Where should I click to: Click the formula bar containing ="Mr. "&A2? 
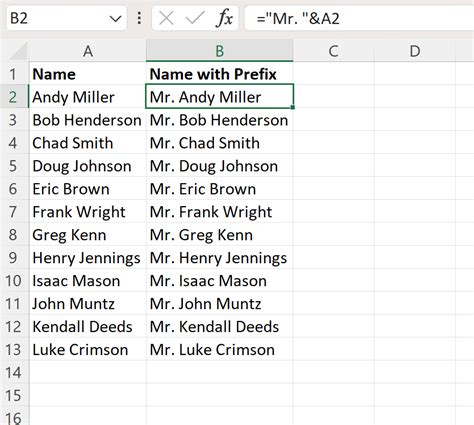[359, 18]
